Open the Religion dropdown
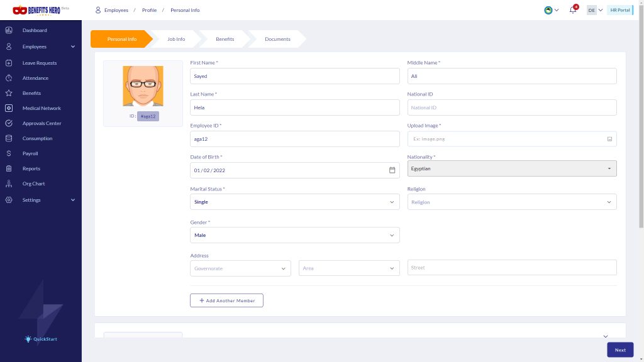The height and width of the screenshot is (362, 644). (x=512, y=202)
